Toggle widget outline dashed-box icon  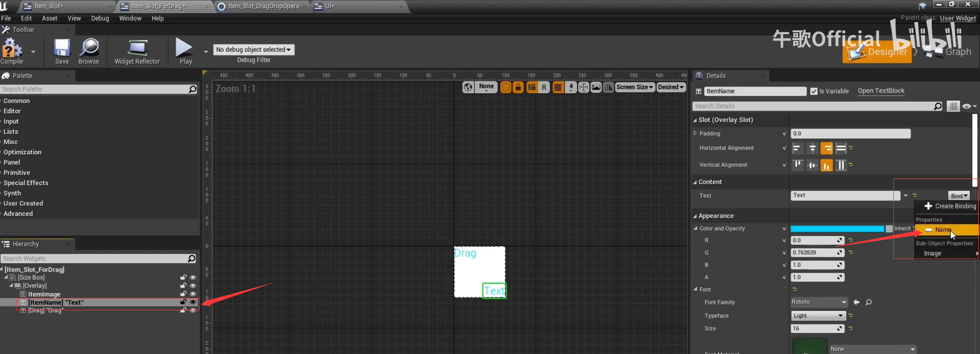coord(505,87)
